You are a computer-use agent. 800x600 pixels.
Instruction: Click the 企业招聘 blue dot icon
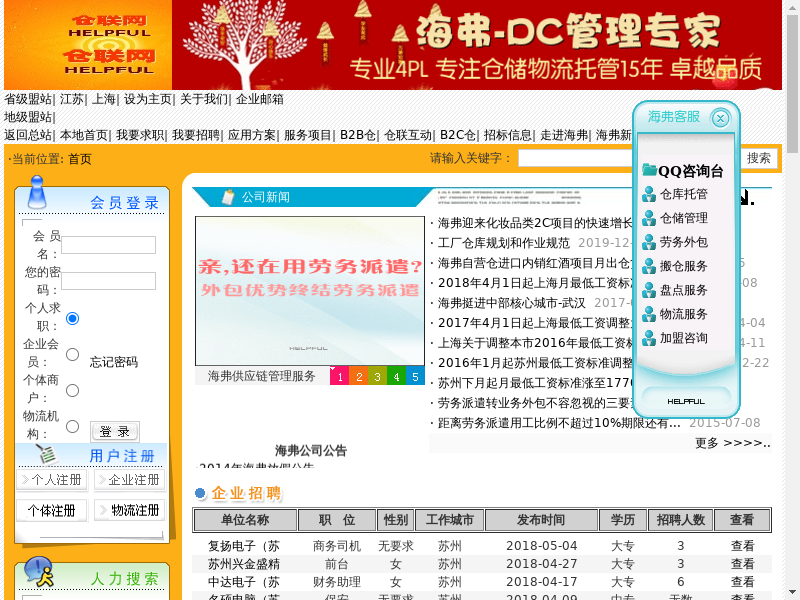click(200, 493)
